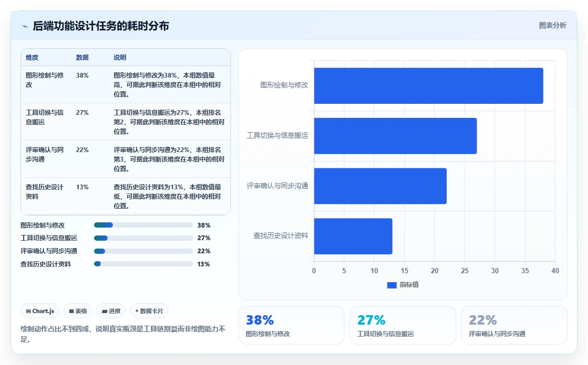Click the 22% data card
Image resolution: width=588 pixels, height=365 pixels.
click(x=514, y=325)
